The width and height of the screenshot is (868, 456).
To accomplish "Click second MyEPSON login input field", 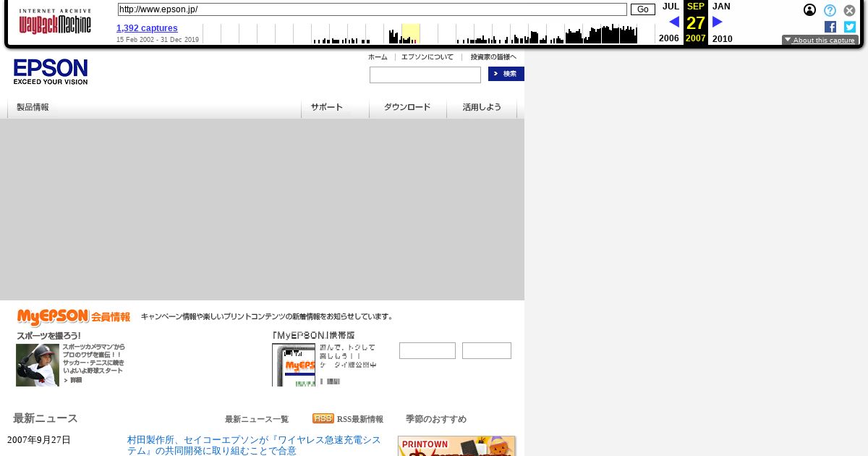I will pos(487,350).
